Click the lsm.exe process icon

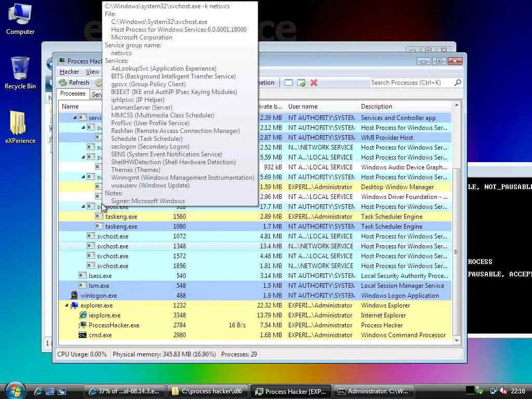pos(83,285)
